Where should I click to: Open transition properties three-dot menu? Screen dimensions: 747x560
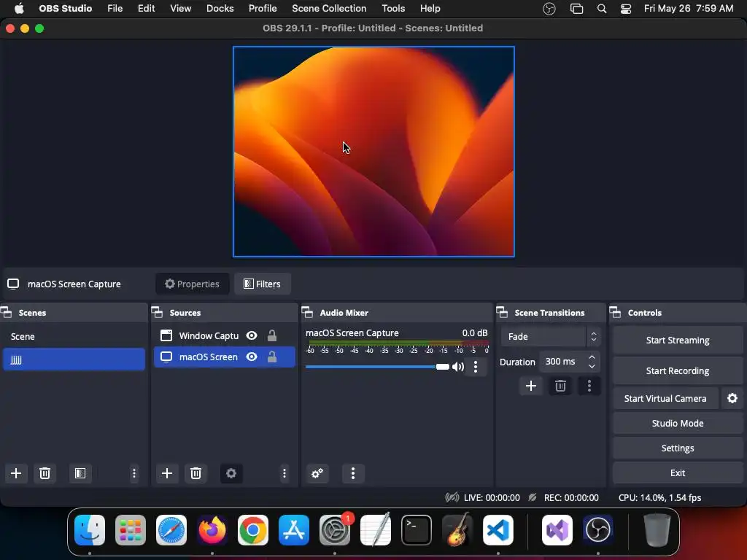point(589,386)
